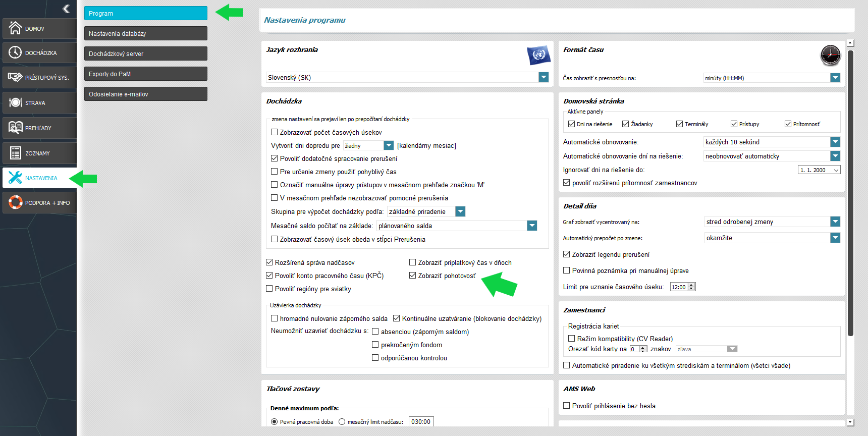This screenshot has width=868, height=436.
Task: Toggle Zobraziť pohotovosť checkbox
Action: point(413,276)
